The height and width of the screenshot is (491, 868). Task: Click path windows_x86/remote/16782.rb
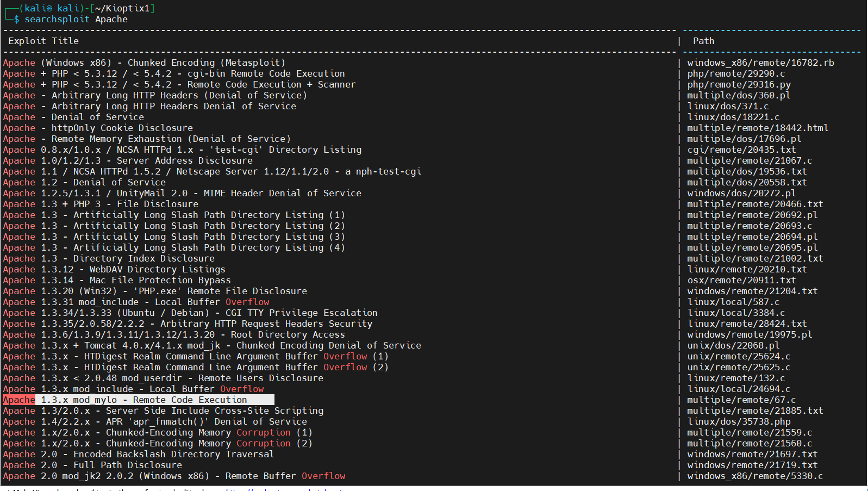[x=760, y=63]
